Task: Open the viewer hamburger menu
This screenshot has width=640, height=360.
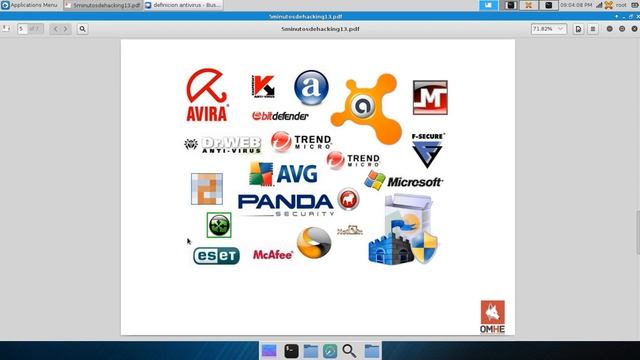Action: (593, 29)
